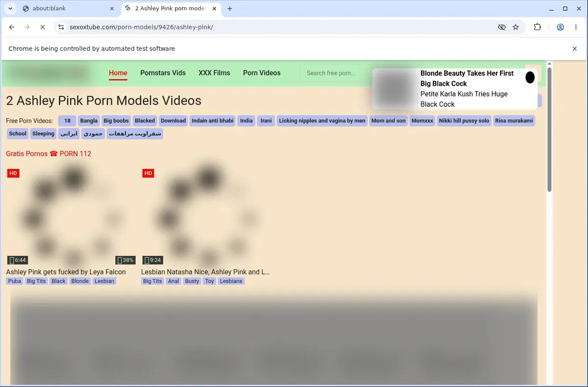Open the Extensions puzzle icon
This screenshot has width=588, height=387.
(538, 27)
